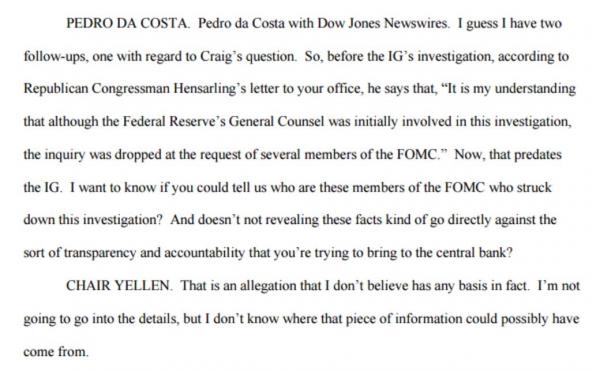The image size is (600, 371).
Task: Click the words Now, that predates
Action: 508,155
